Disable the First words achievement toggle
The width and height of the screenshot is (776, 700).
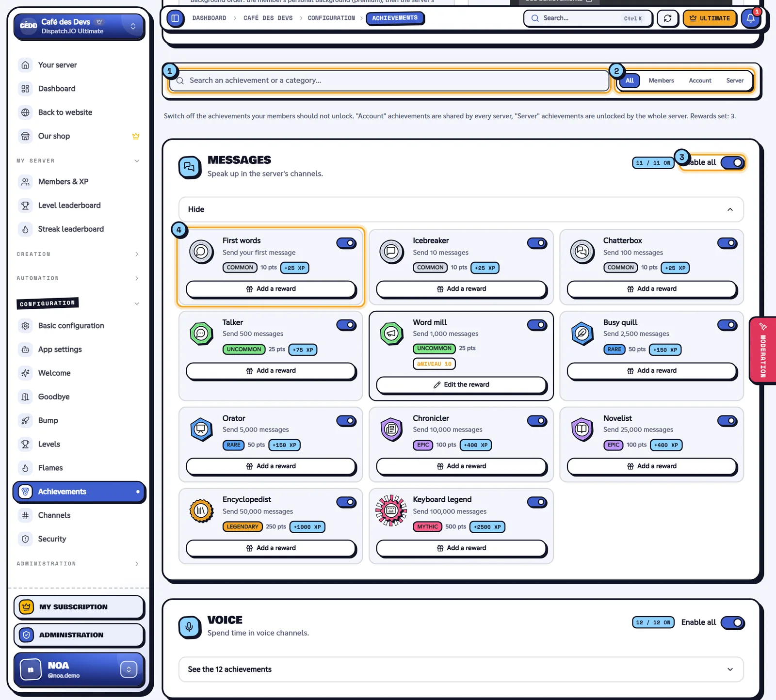point(346,243)
